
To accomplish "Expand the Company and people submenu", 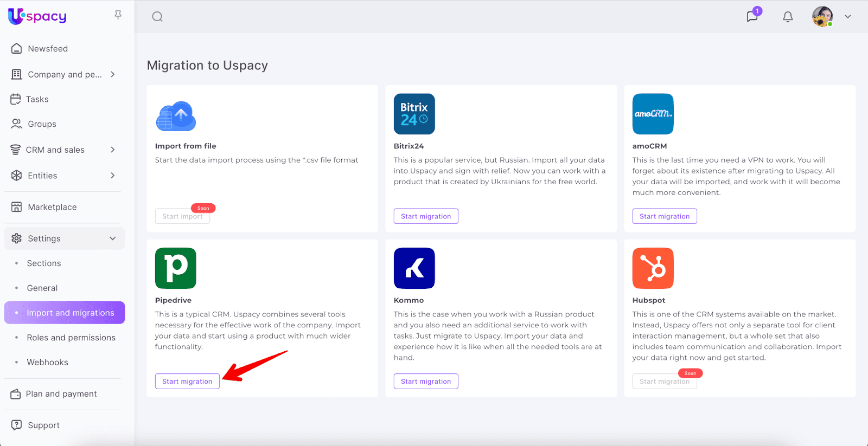I will coord(113,74).
